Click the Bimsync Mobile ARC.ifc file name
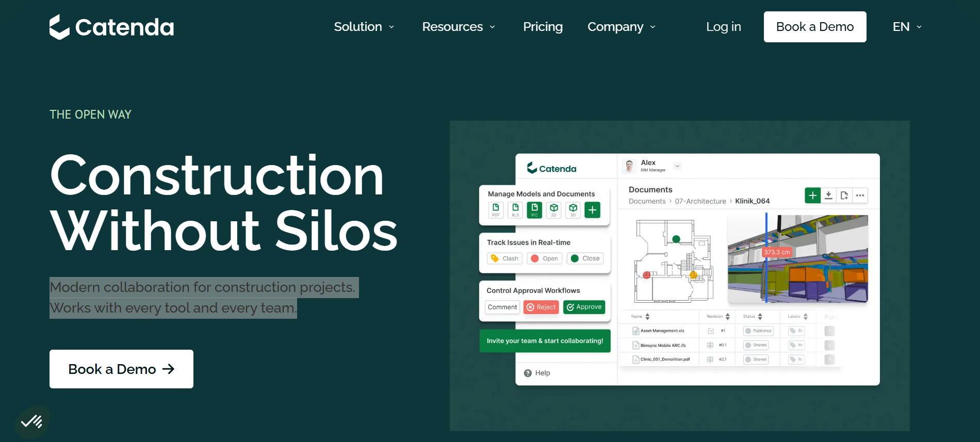Screen dimensions: 980x442 click(x=663, y=346)
